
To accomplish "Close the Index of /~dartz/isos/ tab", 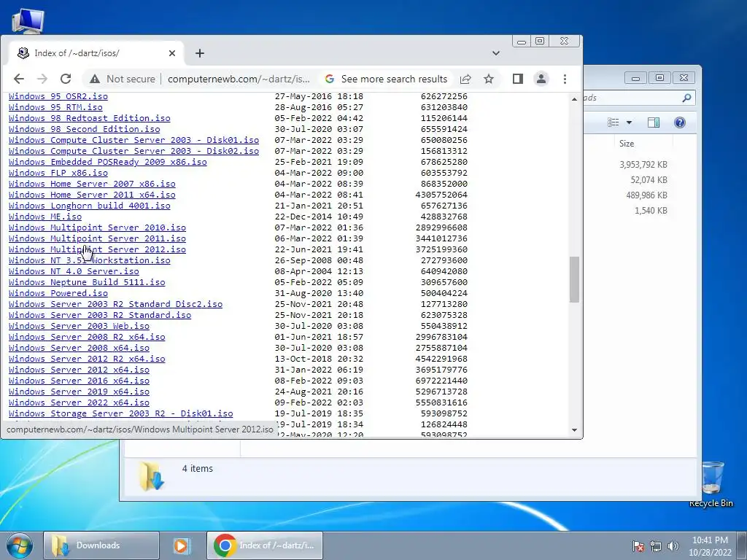I will (172, 53).
